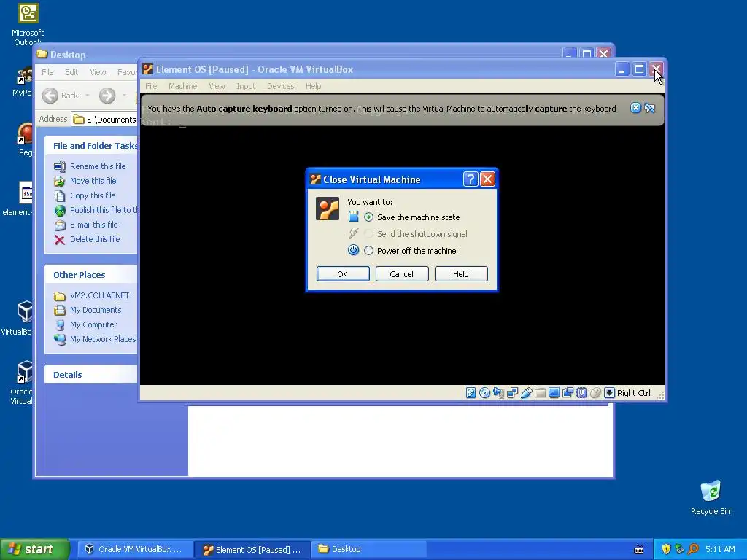Image resolution: width=747 pixels, height=560 pixels.
Task: Click the blue power icon next to Power off
Action: (x=353, y=250)
